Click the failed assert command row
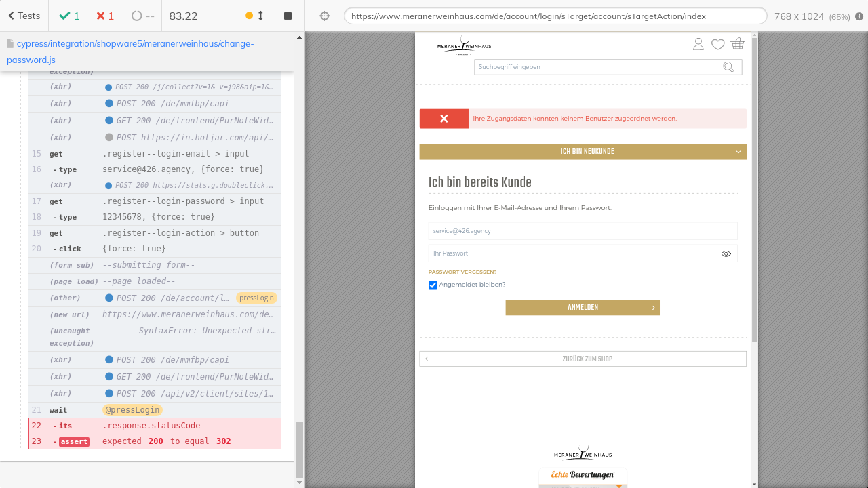This screenshot has height=488, width=868. point(154,441)
